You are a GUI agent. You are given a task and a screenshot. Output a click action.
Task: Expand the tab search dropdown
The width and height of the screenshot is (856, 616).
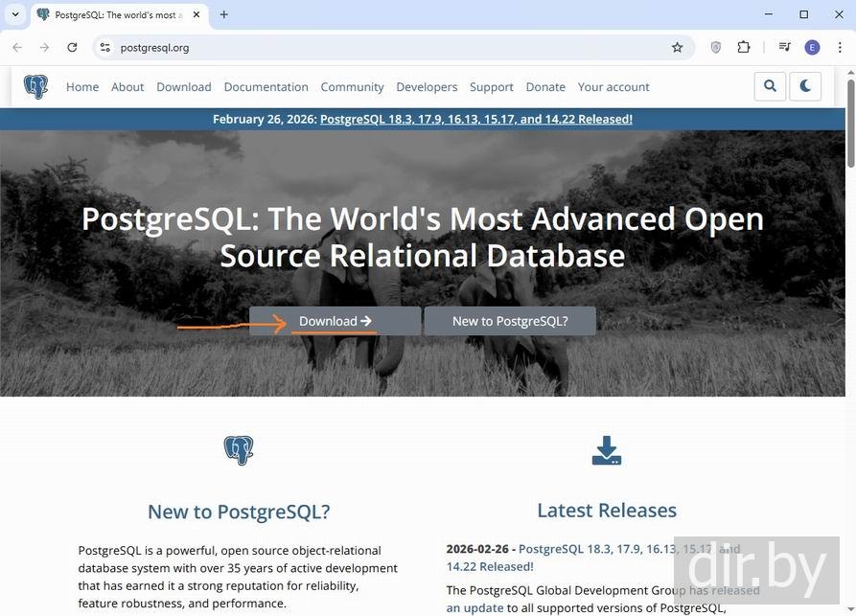(15, 15)
